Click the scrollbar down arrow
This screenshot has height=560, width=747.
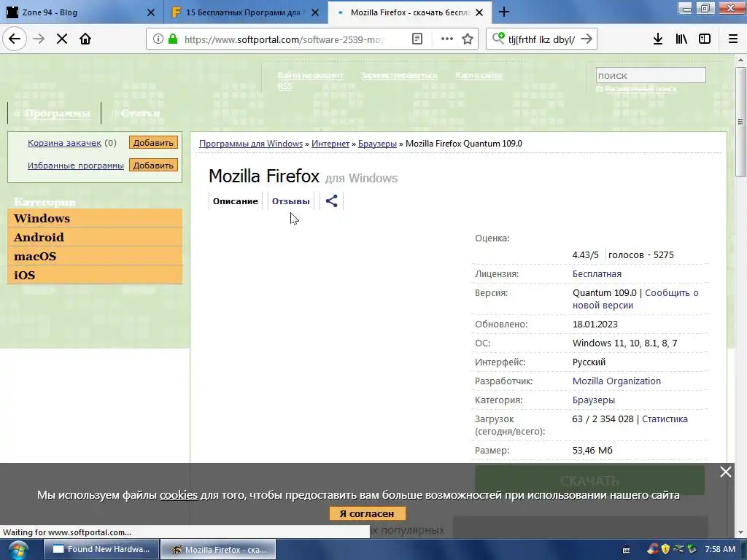tap(741, 533)
